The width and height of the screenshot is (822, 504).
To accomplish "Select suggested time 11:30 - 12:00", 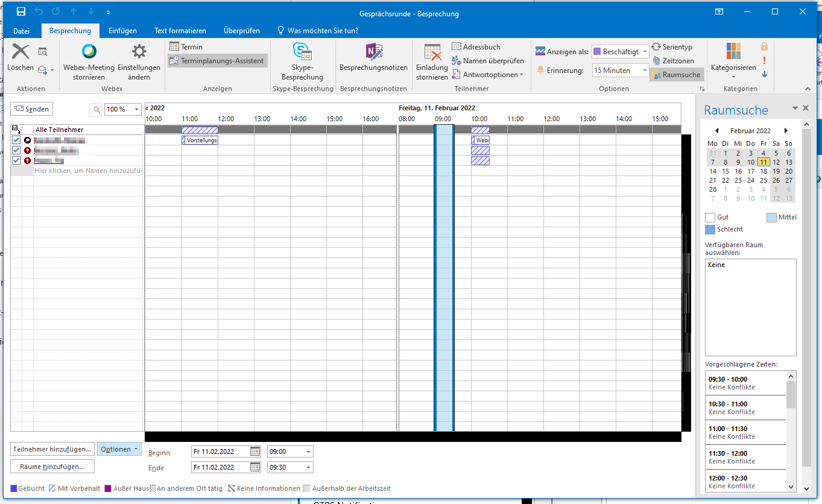I will pos(745,457).
